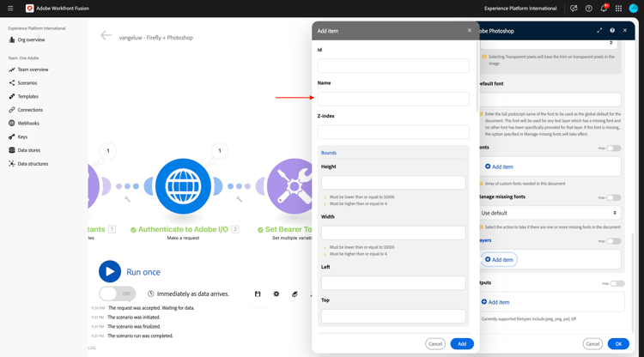Click the Bounds Height input field

[393, 183]
